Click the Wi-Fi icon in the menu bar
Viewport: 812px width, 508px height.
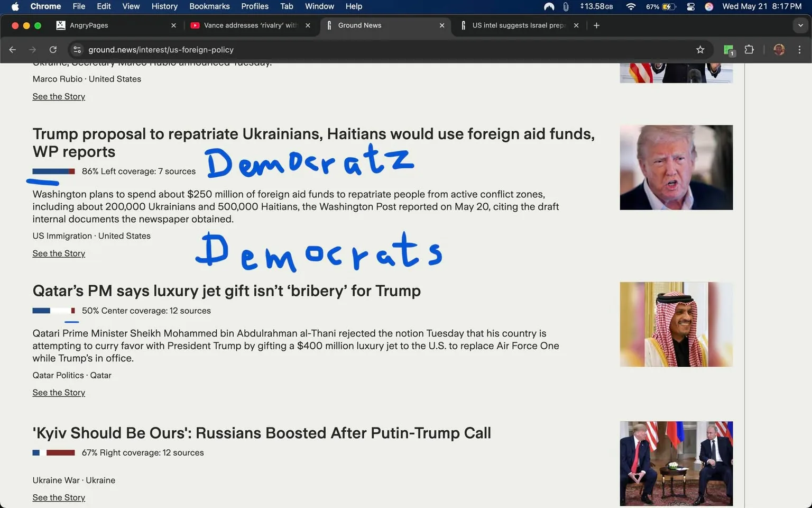pyautogui.click(x=631, y=6)
